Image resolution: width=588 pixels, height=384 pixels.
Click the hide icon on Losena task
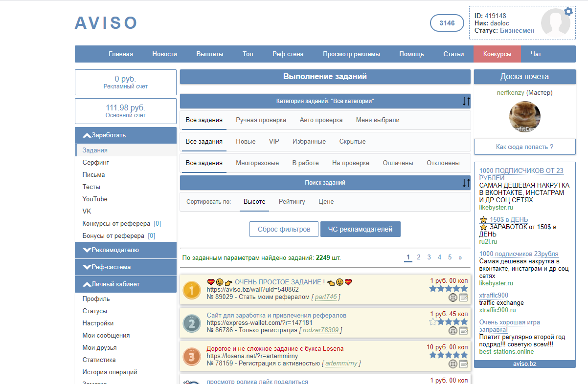pyautogui.click(x=453, y=364)
